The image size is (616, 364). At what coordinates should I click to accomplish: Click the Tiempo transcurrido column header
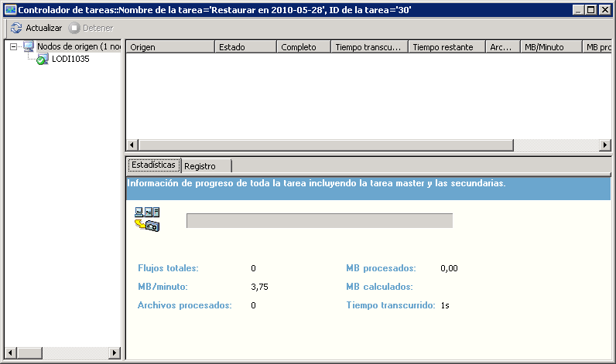click(x=370, y=47)
